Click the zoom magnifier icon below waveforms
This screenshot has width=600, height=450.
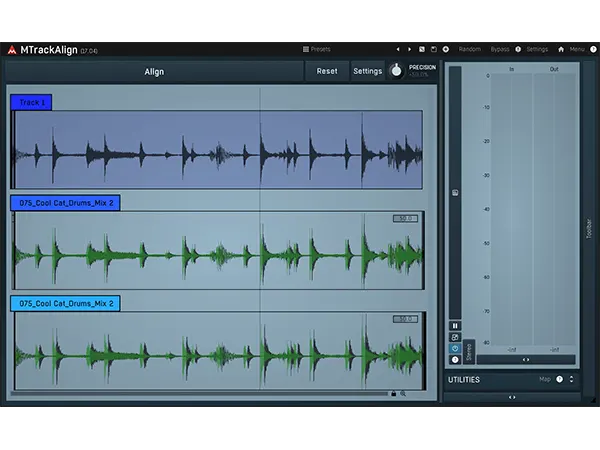pos(403,393)
